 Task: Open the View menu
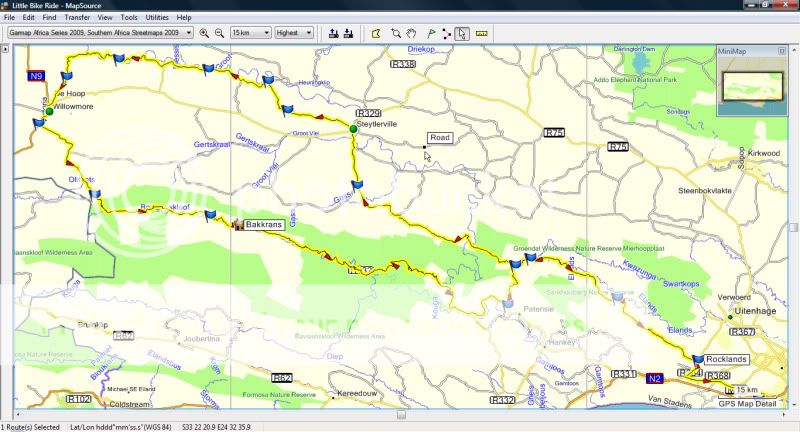105,17
